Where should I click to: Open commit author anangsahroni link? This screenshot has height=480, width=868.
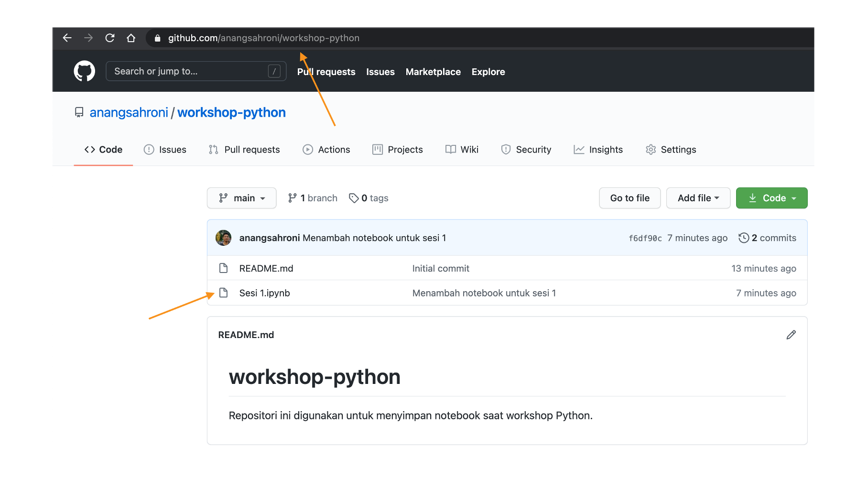(270, 238)
